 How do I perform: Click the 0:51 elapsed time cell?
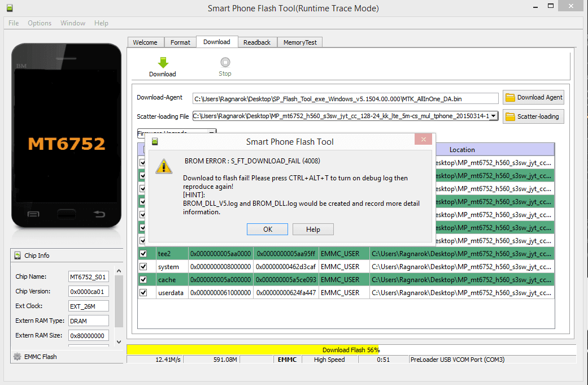point(384,360)
